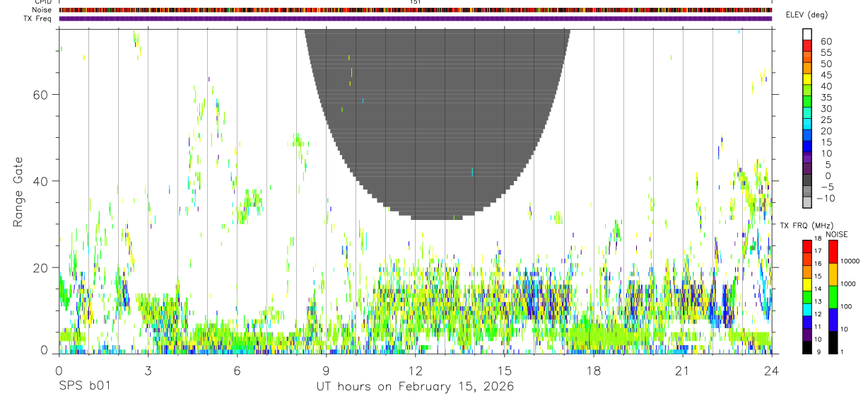This screenshot has height=401, width=868.
Task: Select the red top swatch of the NOISE bar
Action: [833, 251]
